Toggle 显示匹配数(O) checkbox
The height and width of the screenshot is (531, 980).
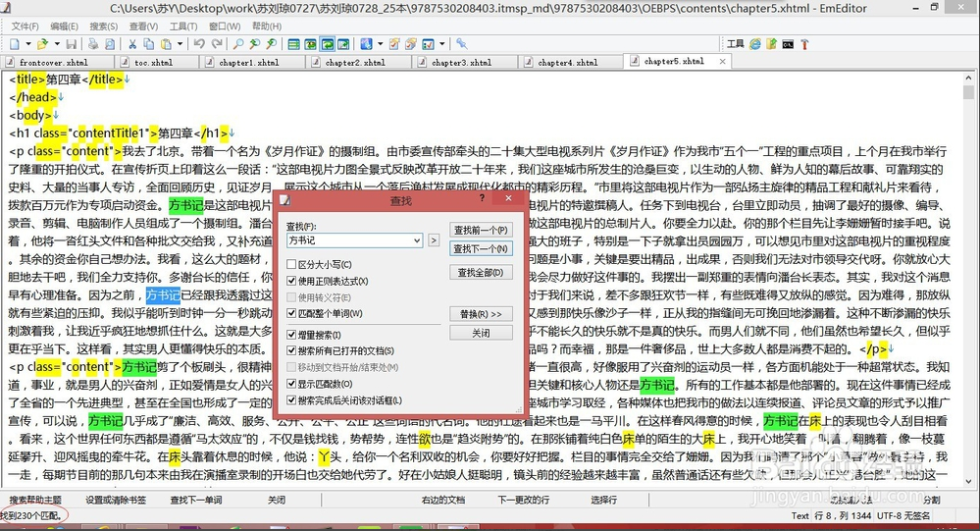pyautogui.click(x=291, y=384)
